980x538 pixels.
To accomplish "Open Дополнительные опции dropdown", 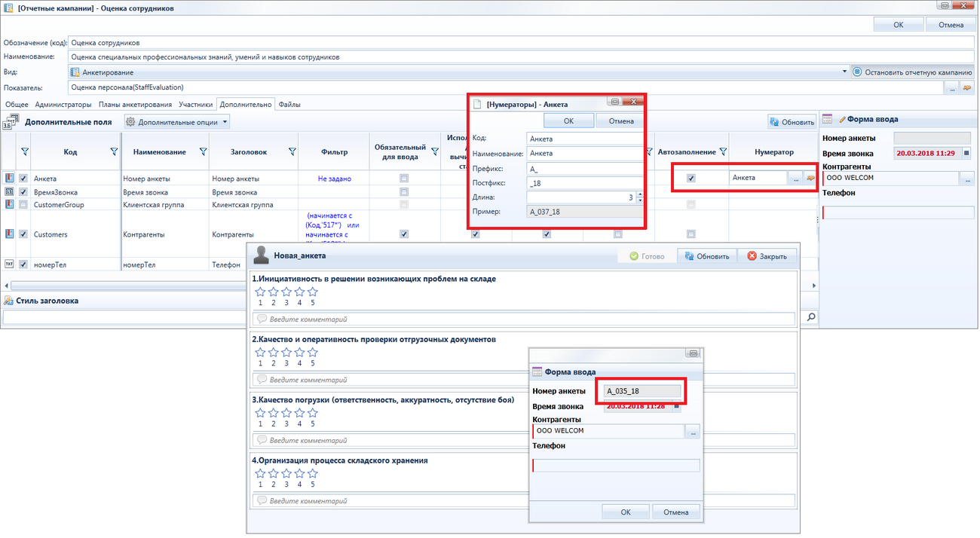I will (x=176, y=121).
